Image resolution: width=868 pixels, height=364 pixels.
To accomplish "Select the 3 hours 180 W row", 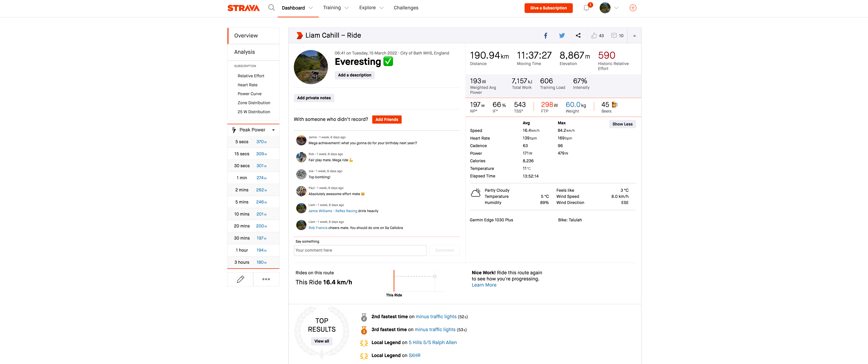I will (253, 262).
